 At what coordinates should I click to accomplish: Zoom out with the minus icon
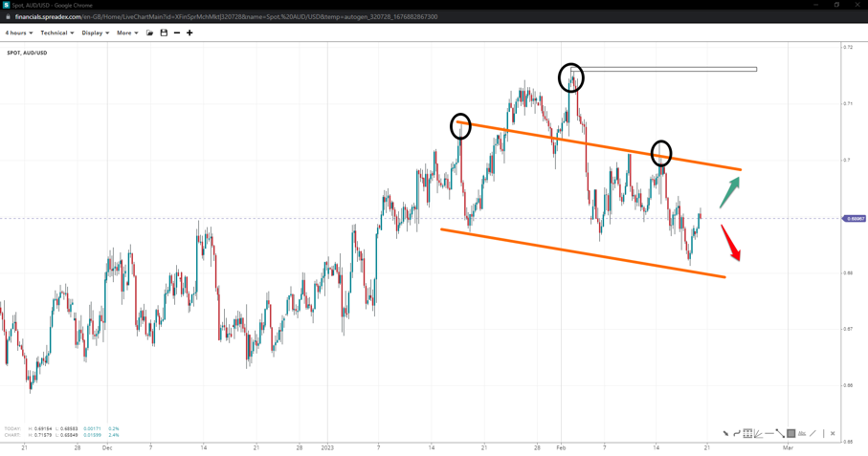click(x=177, y=33)
